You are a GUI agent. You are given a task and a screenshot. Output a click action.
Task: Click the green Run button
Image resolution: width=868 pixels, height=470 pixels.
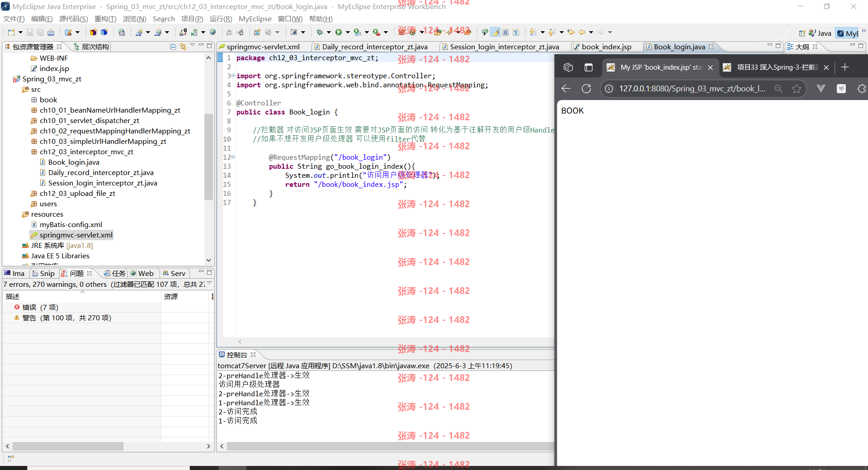pos(338,32)
